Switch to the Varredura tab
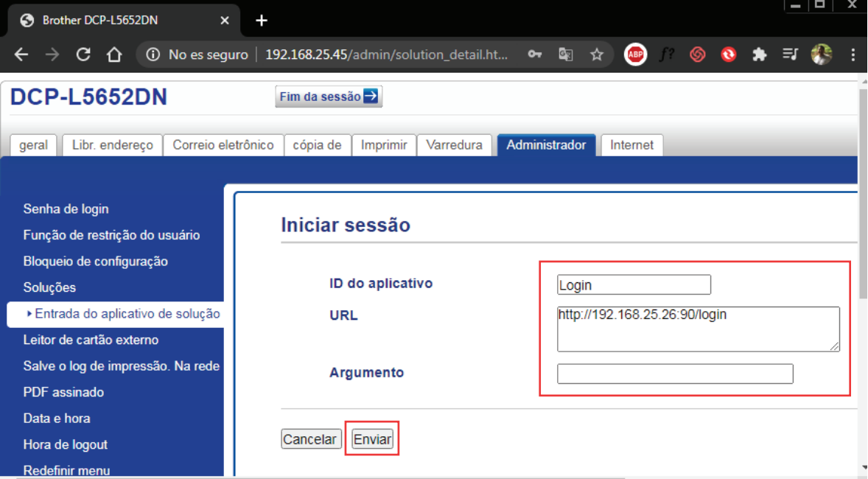The height and width of the screenshot is (479, 868). coord(455,145)
